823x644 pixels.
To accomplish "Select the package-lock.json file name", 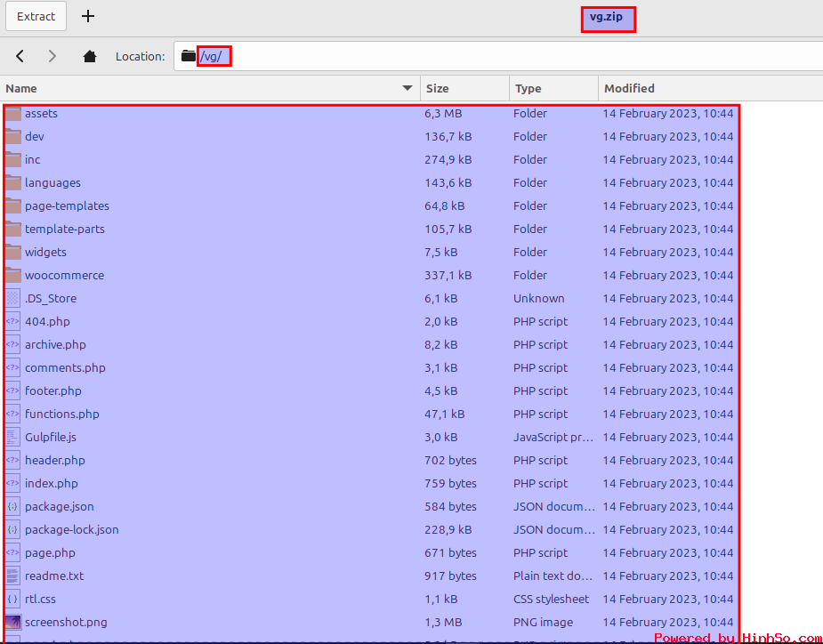I will pos(72,529).
